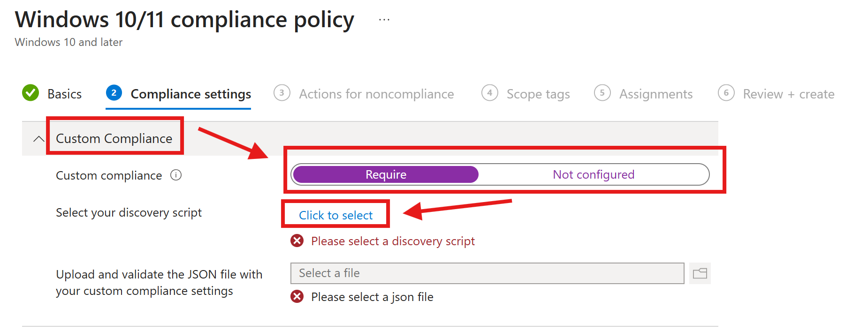Viewport: 868px width, 331px height.
Task: Click the step 3 circle icon
Action: coord(282,93)
